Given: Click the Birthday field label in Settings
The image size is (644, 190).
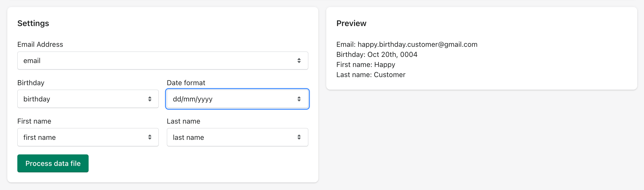Looking at the screenshot, I should 31,83.
